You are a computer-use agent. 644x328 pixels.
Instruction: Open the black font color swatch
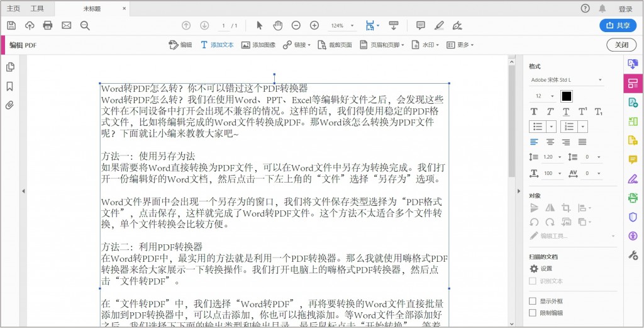pos(567,96)
